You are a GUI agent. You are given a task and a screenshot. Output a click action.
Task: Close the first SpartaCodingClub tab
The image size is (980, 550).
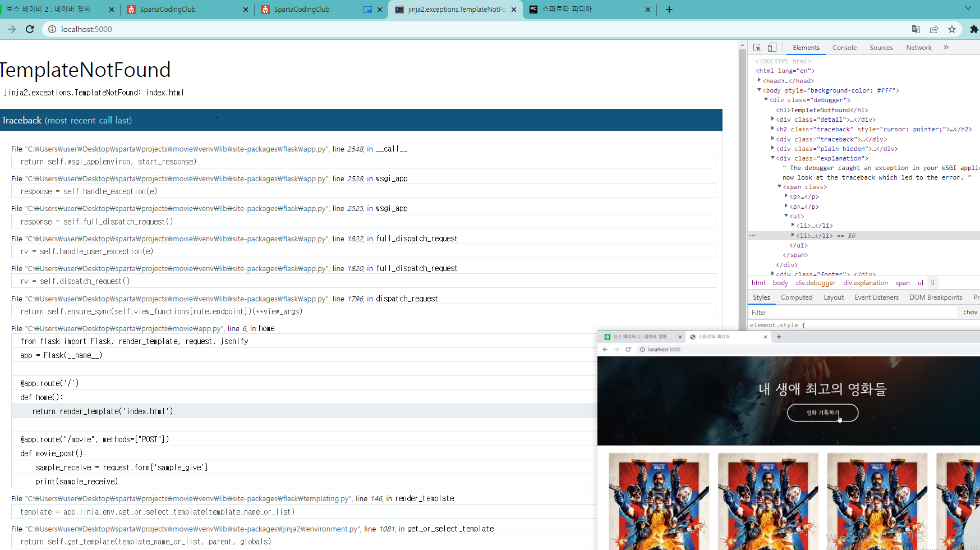pos(245,10)
